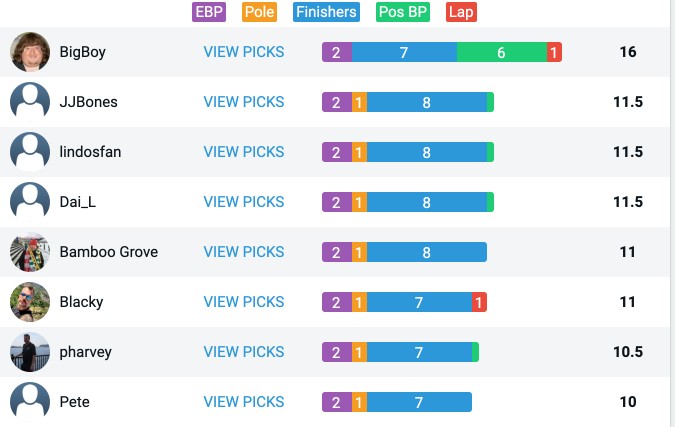
Task: Click Pete's blue Finishers segment showing 7
Action: point(419,402)
